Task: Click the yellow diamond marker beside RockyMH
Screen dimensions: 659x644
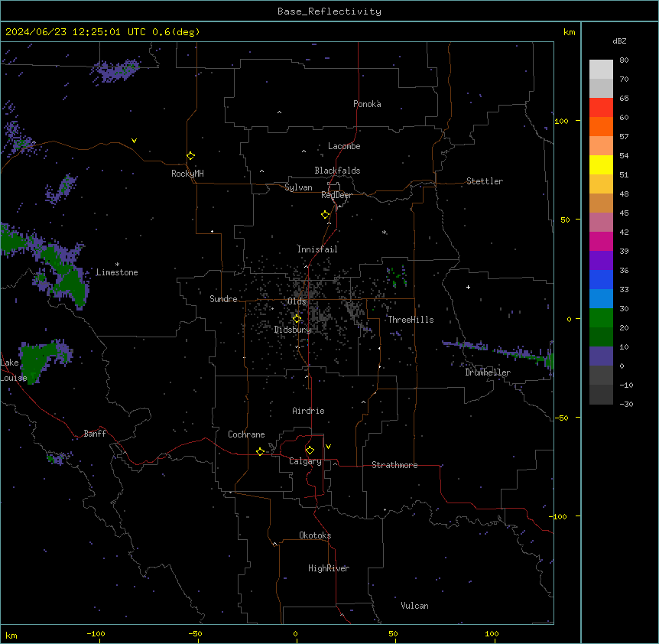Action: point(191,156)
